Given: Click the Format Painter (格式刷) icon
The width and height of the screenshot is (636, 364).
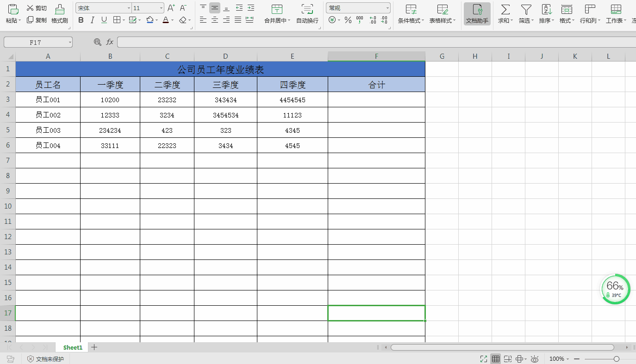Looking at the screenshot, I should point(59,9).
